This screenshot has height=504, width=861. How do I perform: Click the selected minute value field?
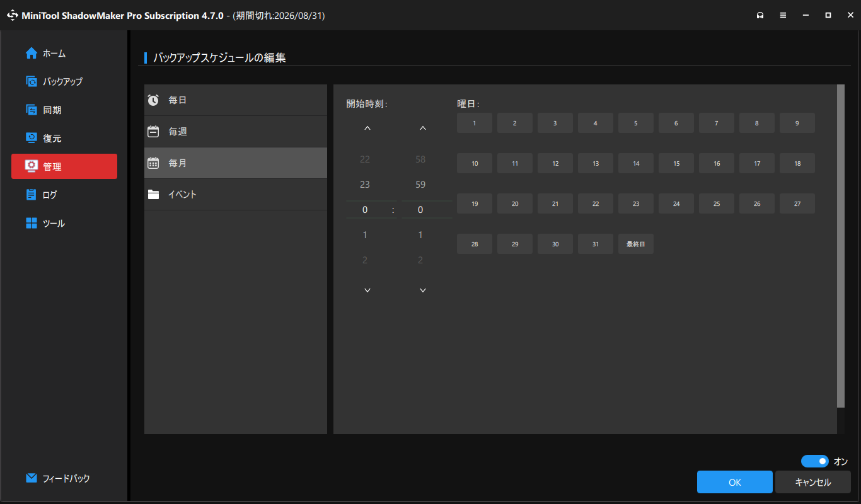tap(427, 210)
